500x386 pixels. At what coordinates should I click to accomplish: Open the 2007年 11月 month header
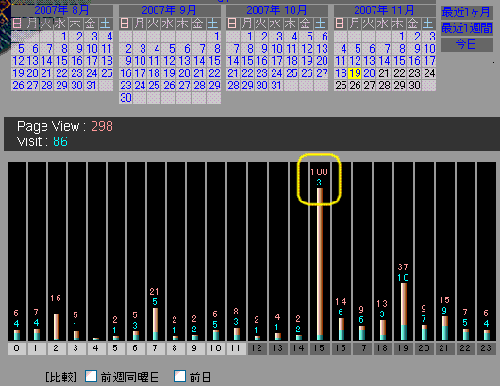(x=385, y=10)
